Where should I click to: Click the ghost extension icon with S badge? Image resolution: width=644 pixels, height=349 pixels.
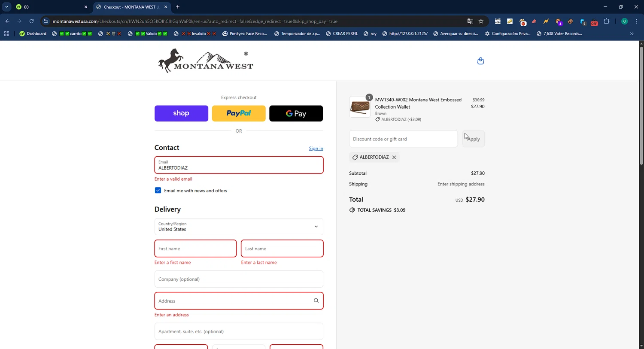tap(583, 21)
